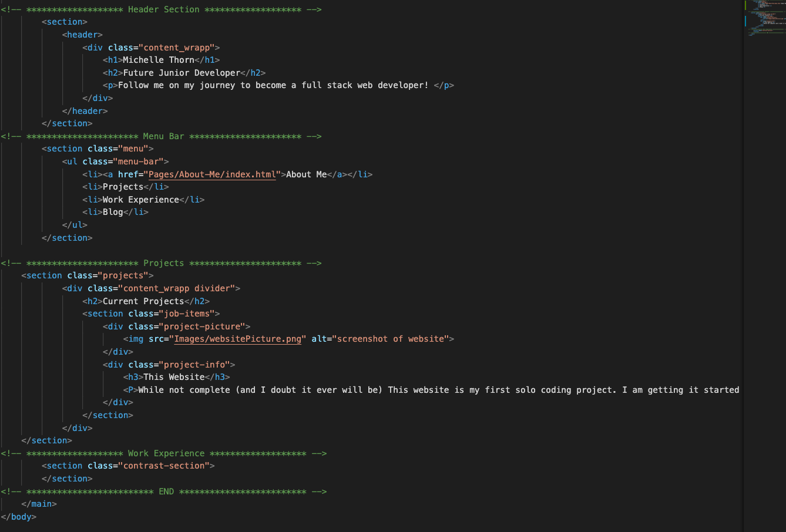Click the "Work Experience" list item text
The height and width of the screenshot is (532, 786).
(x=141, y=200)
